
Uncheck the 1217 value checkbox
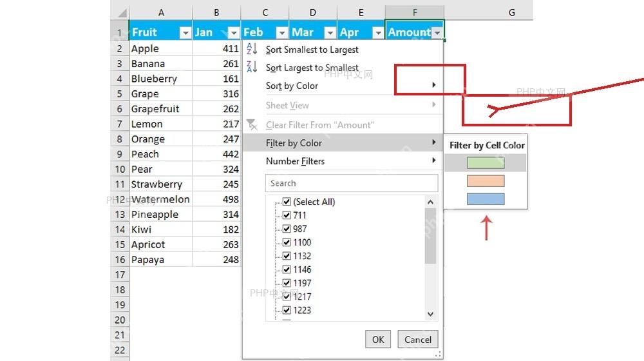click(287, 297)
